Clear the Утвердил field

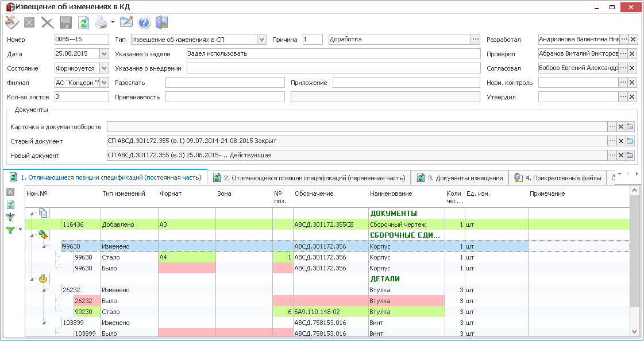(633, 97)
